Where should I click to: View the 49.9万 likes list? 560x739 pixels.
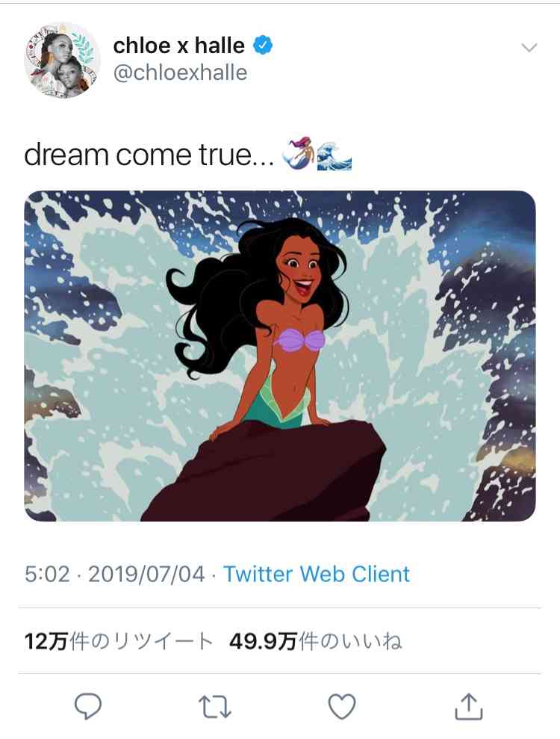click(316, 641)
